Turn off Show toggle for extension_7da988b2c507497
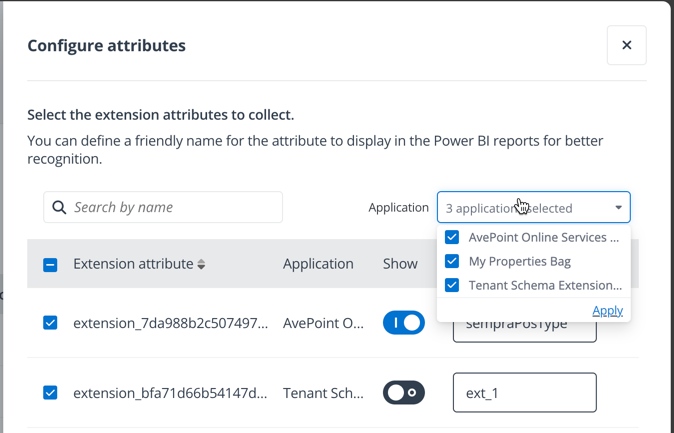Viewport: 674px width, 433px height. [404, 323]
